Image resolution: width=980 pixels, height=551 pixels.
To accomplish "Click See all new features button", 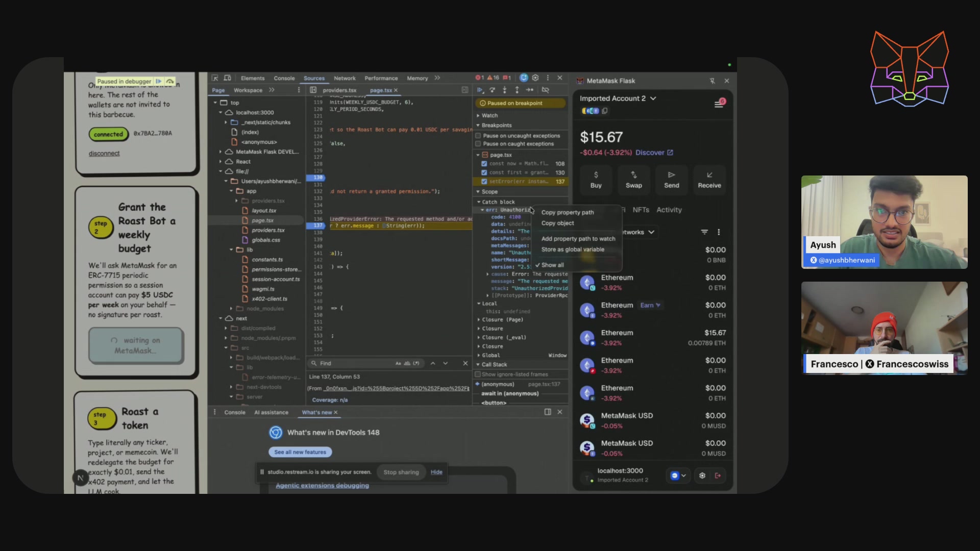I will coord(300,452).
